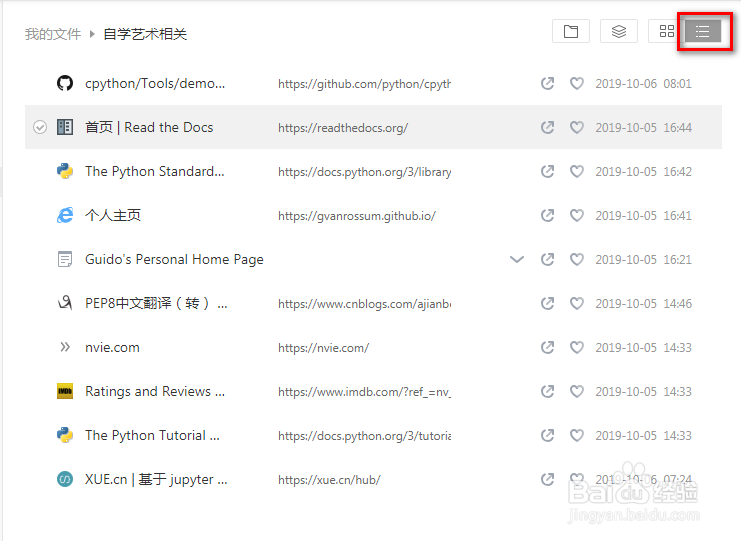
Task: Select title The Python Tutorial ...
Action: (x=152, y=435)
